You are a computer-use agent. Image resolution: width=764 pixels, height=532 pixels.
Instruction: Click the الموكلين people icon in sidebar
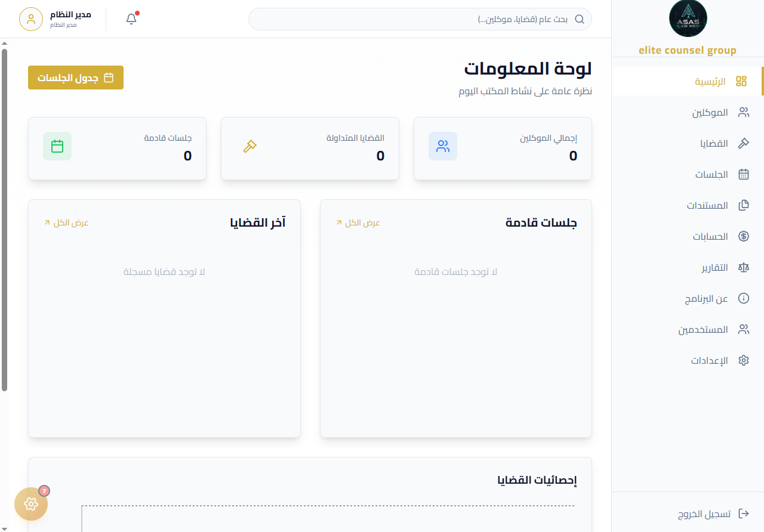coord(743,112)
